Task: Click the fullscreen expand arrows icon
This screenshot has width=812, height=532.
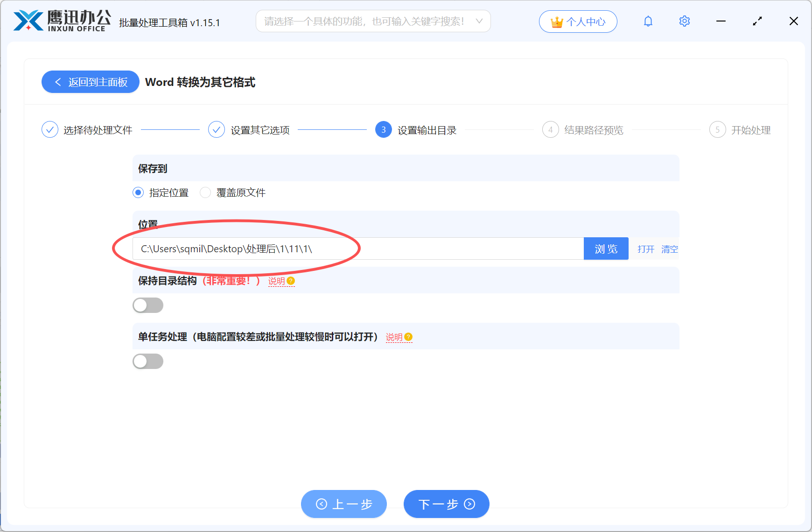Action: (757, 21)
